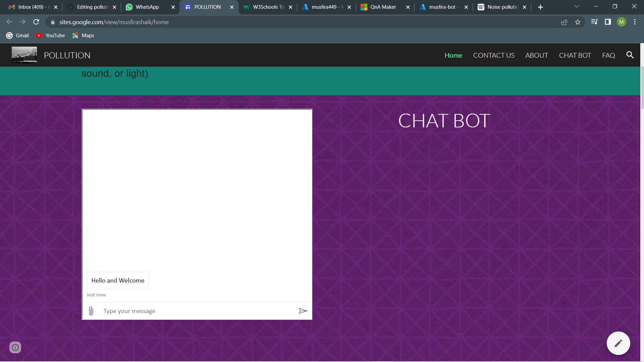Screen dimensions: 644x362
Task: Open the site search magnifier icon
Action: pos(630,55)
